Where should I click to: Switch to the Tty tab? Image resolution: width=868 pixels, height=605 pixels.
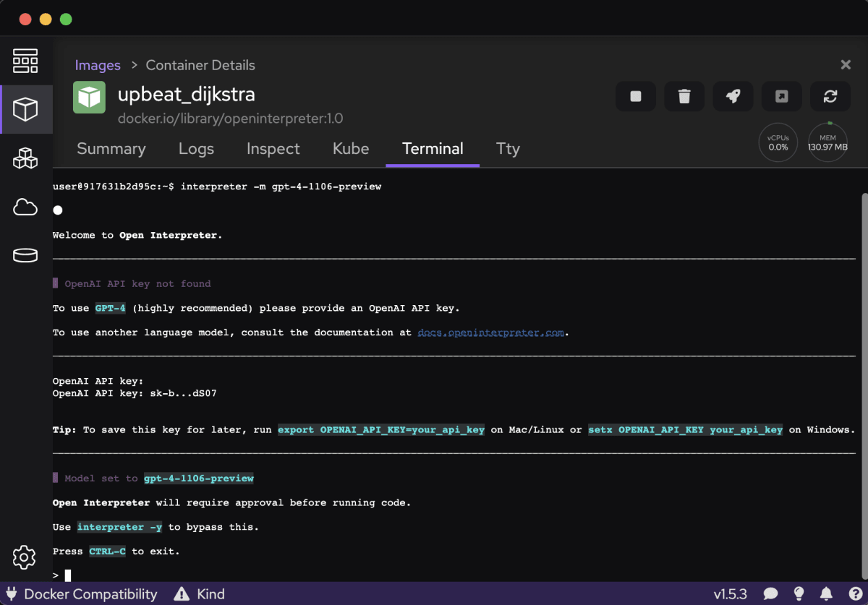point(508,149)
